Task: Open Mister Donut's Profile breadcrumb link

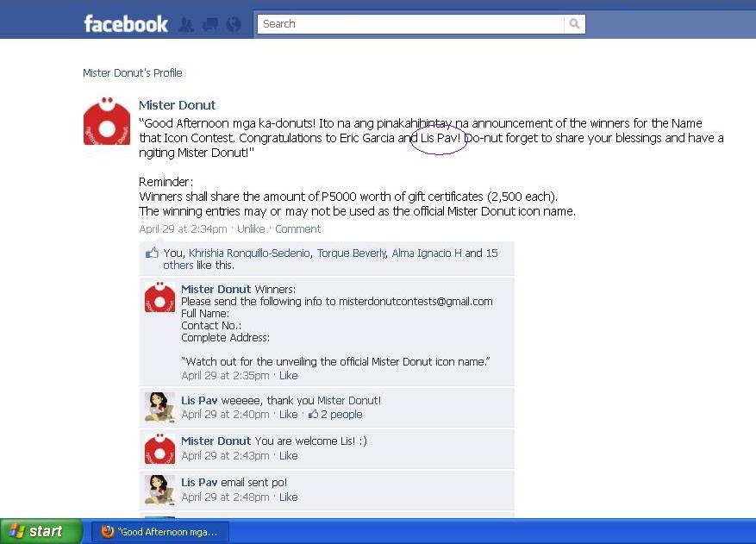Action: pyautogui.click(x=133, y=72)
